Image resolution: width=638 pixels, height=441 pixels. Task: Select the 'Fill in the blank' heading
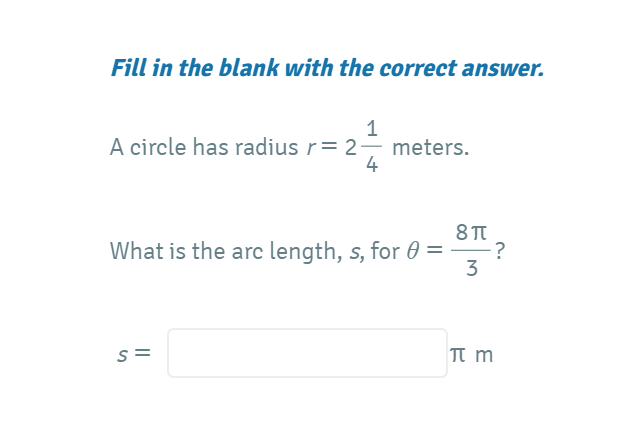point(328,68)
